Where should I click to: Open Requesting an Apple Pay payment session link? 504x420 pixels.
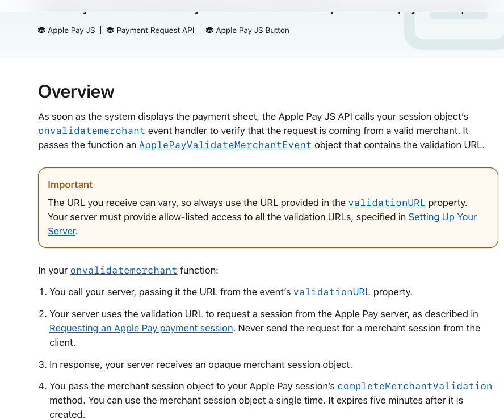tap(141, 328)
